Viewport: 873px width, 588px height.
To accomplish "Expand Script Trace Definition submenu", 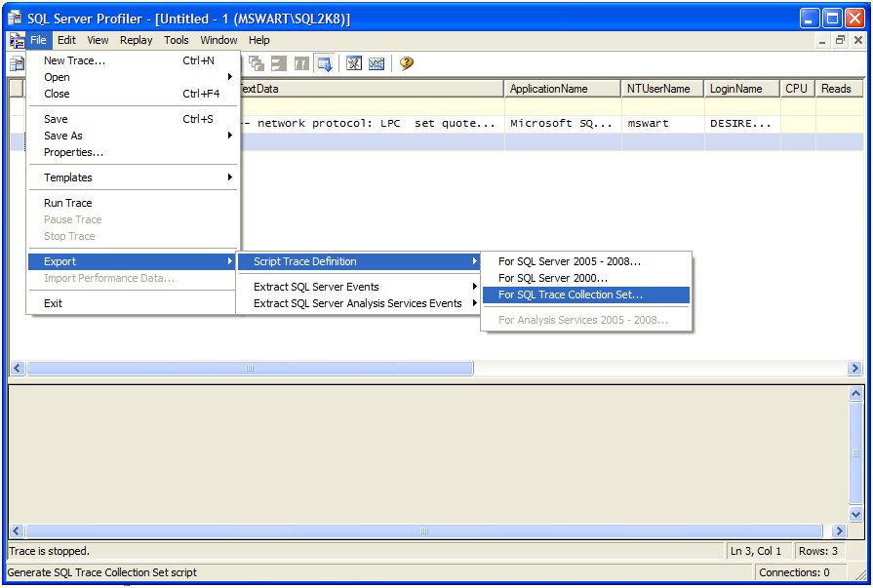I will click(x=359, y=261).
